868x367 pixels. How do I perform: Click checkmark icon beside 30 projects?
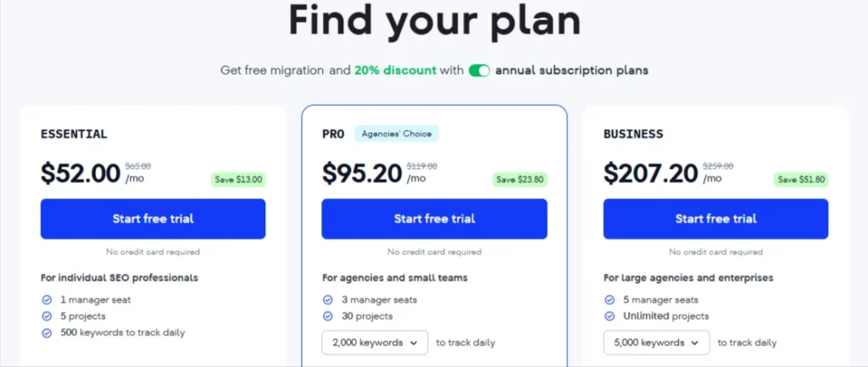[x=328, y=316]
